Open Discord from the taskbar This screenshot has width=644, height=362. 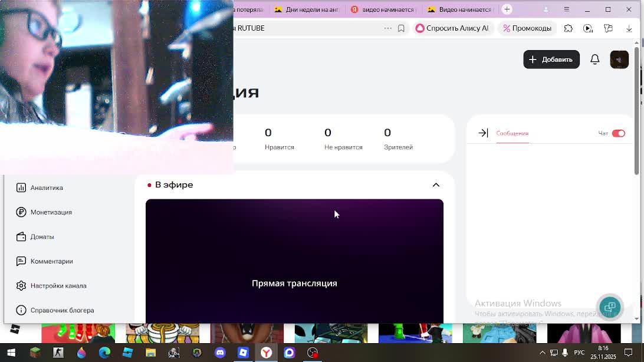tap(220, 353)
